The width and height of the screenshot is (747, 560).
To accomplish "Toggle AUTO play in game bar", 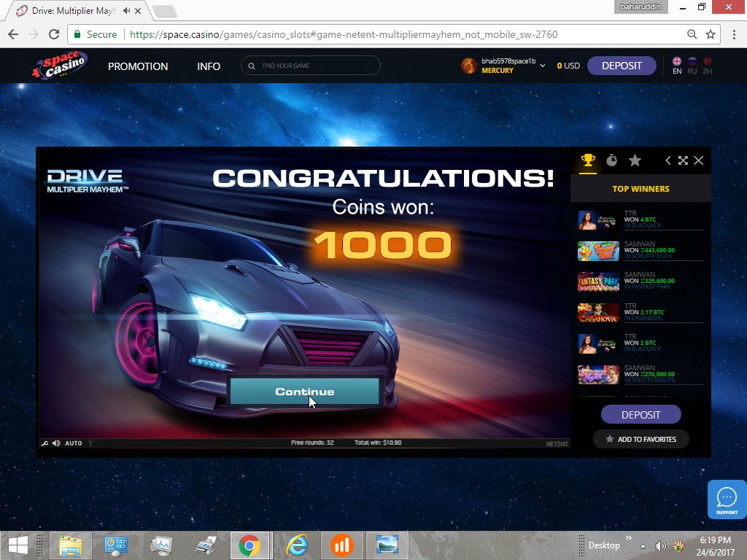I will pos(74,443).
